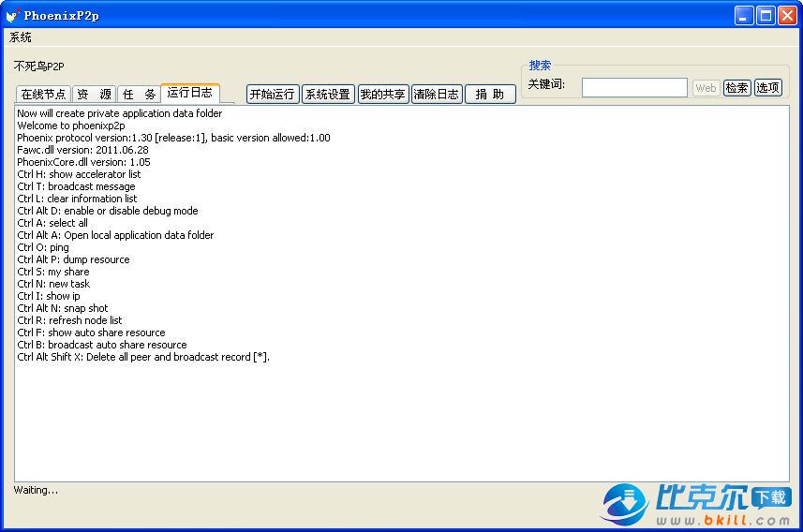Click the Web search button

click(x=706, y=87)
